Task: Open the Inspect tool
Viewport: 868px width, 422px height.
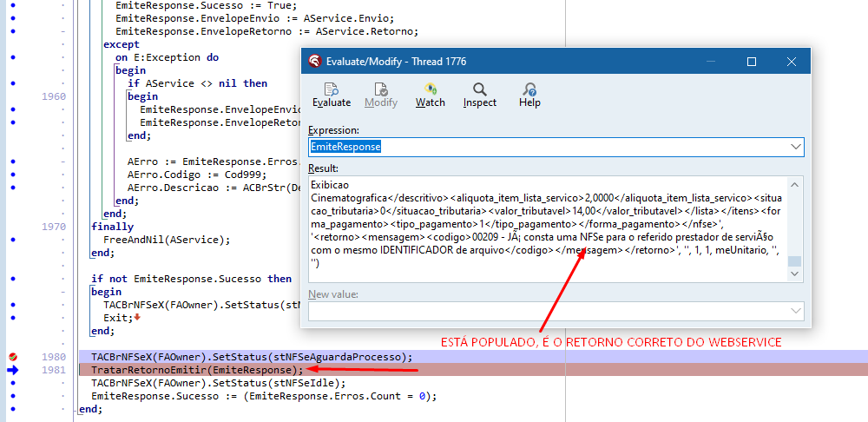Action: tap(479, 96)
